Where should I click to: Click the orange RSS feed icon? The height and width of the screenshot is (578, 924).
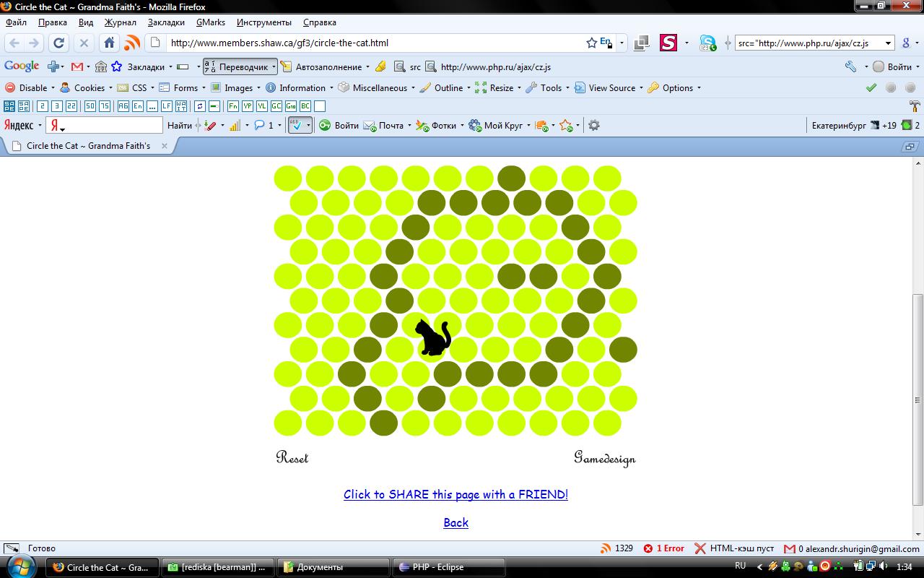(x=131, y=43)
